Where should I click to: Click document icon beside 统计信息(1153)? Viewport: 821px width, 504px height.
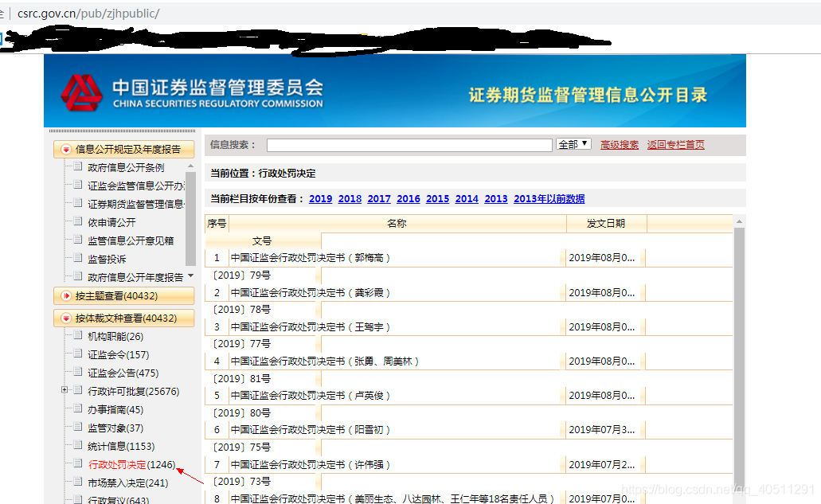78,445
